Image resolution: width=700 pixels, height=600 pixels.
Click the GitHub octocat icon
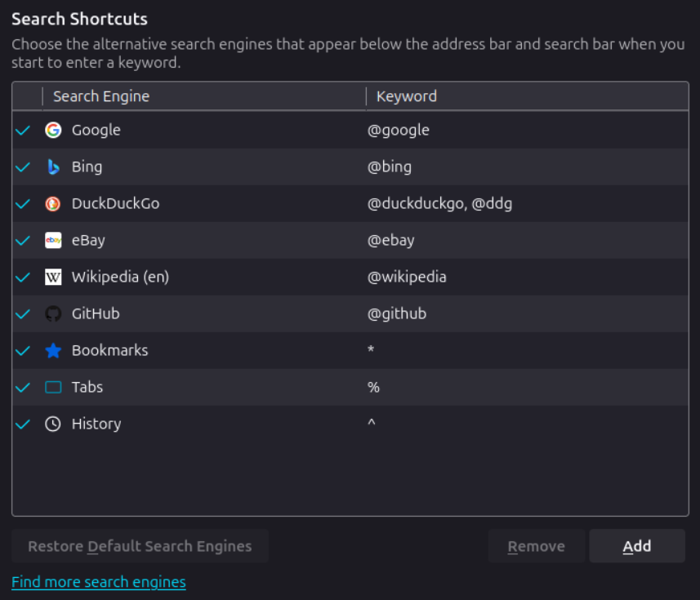[x=53, y=313]
